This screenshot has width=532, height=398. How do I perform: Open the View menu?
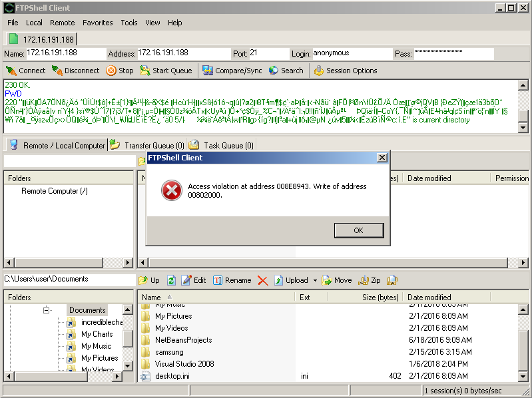click(152, 23)
